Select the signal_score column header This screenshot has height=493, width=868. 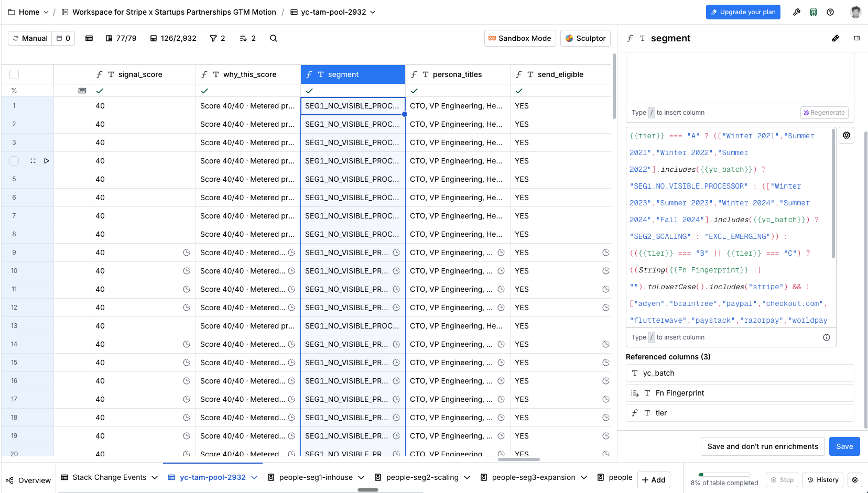143,74
